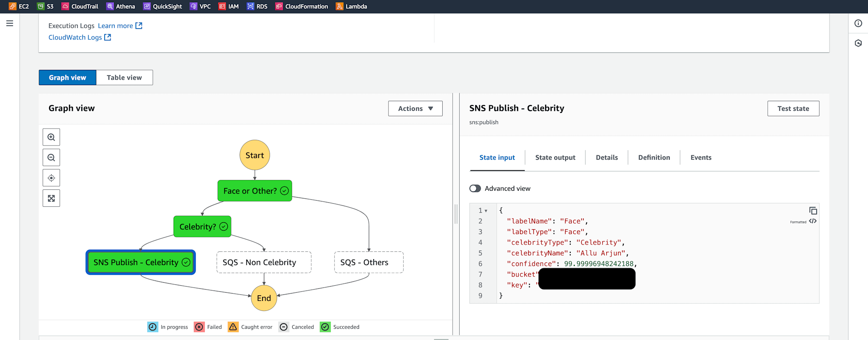Screen dimensions: 868x340
Task: Open the Events tab
Action: [x=701, y=158]
